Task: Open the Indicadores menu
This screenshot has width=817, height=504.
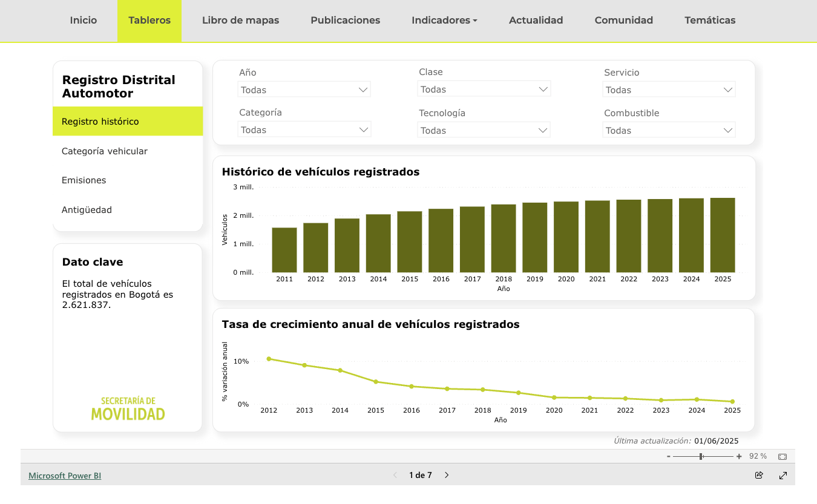Action: (x=444, y=21)
